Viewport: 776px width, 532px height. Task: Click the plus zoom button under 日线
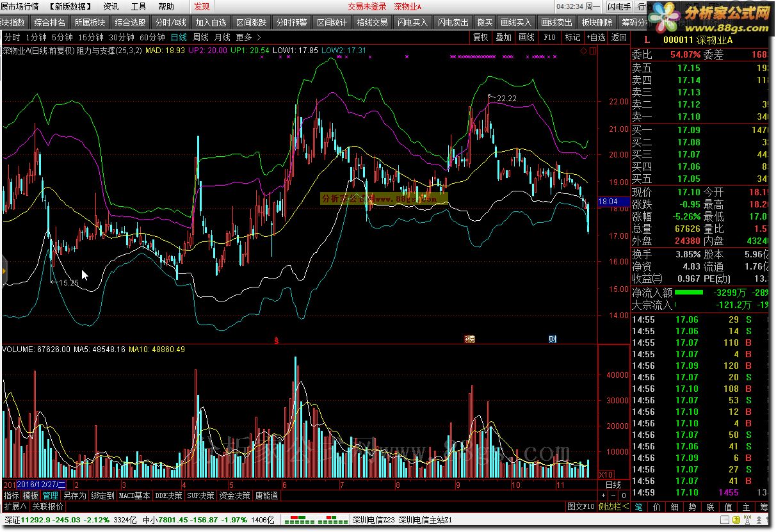[x=602, y=496]
